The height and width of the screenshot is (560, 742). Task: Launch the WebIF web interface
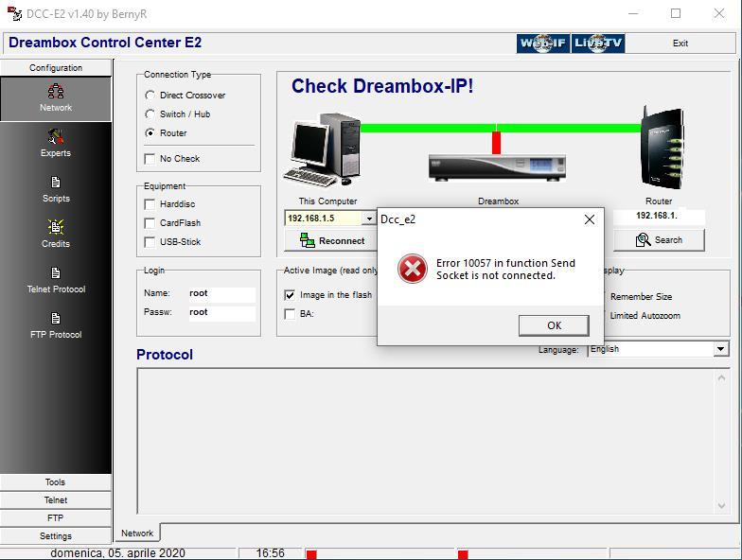(x=543, y=44)
